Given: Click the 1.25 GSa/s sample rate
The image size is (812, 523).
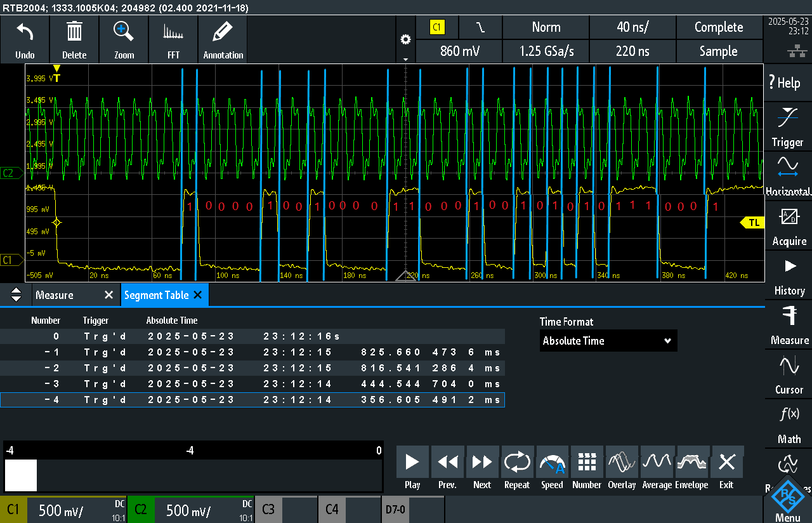Looking at the screenshot, I should [546, 51].
